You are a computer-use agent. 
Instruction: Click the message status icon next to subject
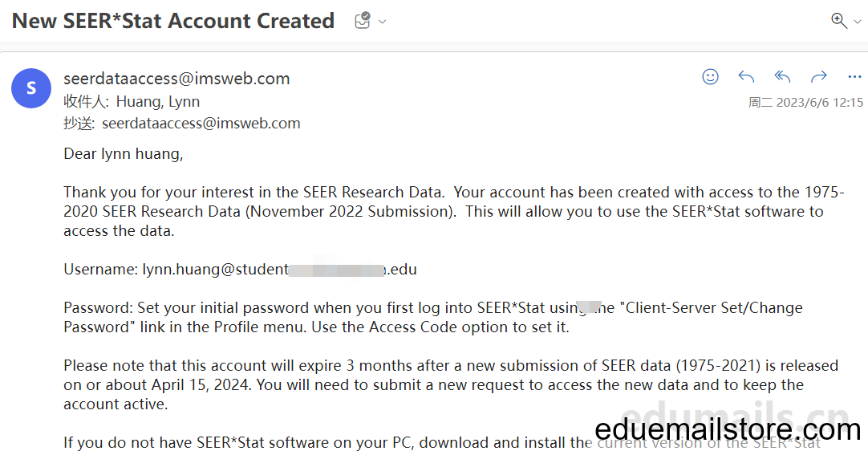363,21
